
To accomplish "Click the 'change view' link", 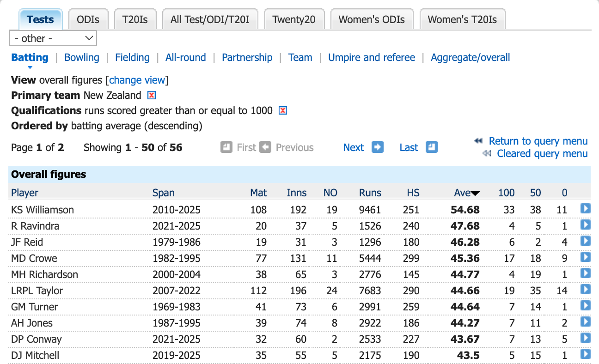I will [x=137, y=80].
